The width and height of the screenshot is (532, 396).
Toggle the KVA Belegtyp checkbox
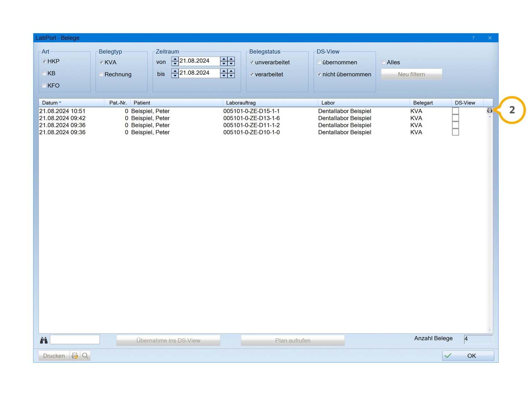point(101,62)
